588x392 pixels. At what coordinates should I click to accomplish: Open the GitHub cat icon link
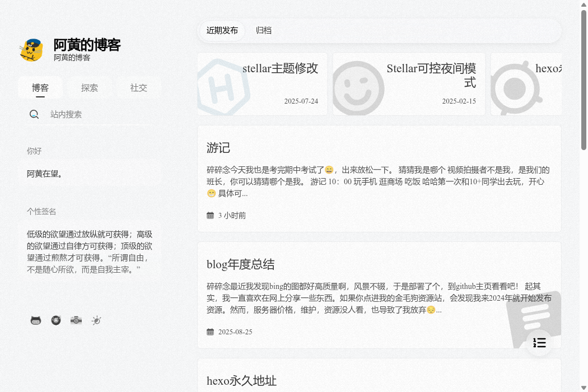coord(36,320)
